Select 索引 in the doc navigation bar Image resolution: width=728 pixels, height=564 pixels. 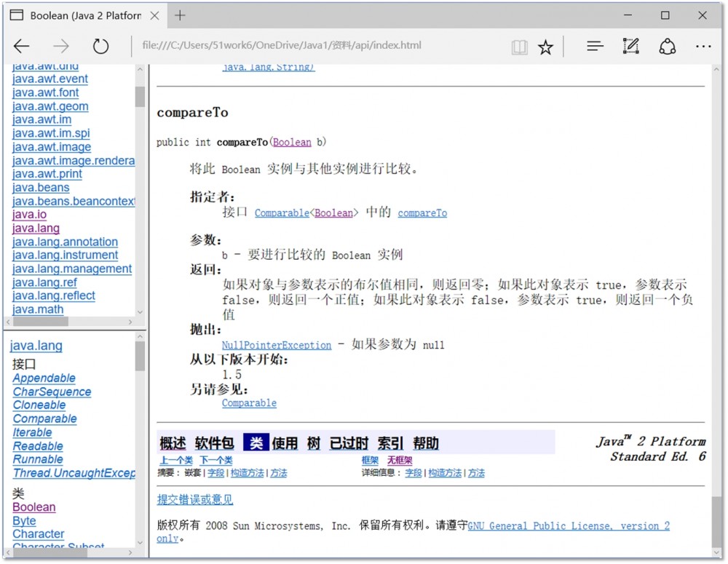click(x=389, y=442)
